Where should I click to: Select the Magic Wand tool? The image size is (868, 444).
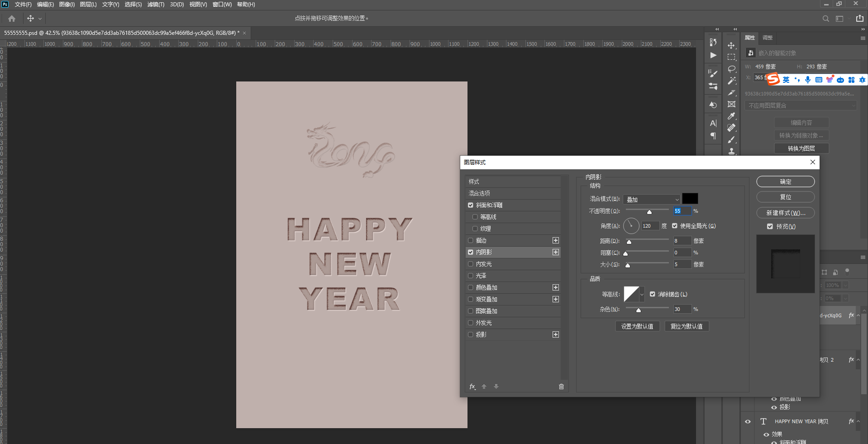pos(731,81)
